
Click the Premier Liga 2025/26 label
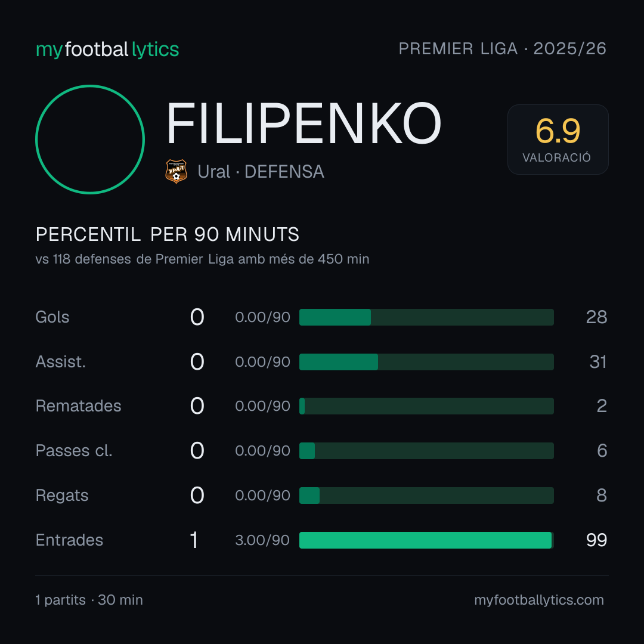(x=502, y=48)
